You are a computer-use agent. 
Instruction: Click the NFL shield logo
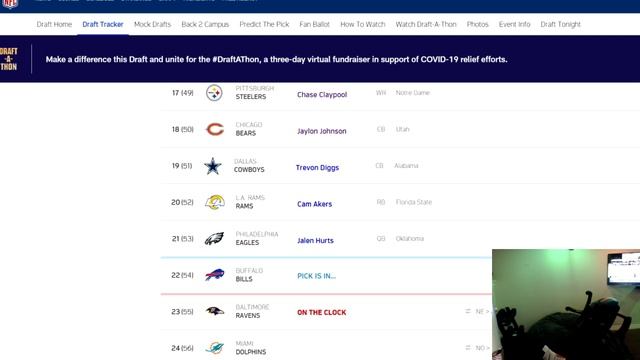(10, 4)
